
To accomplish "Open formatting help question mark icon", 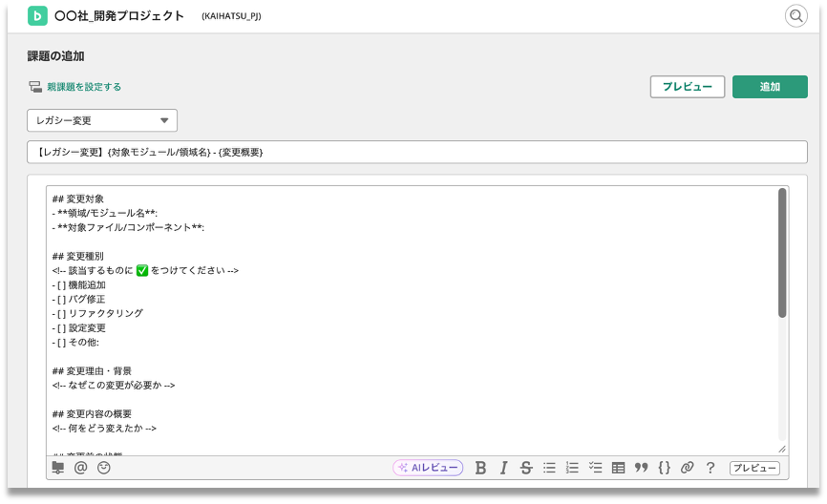I will (x=710, y=468).
